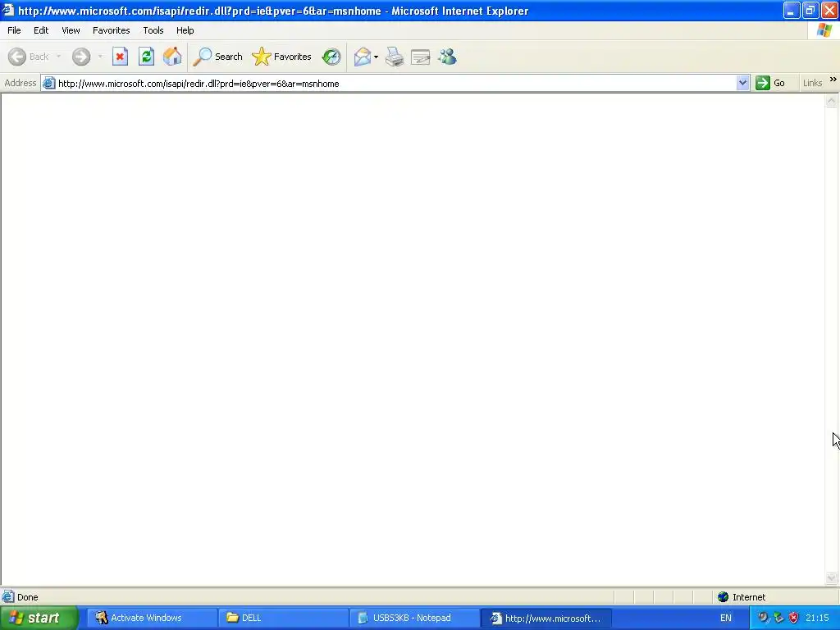Click the Back navigation button
This screenshot has width=840, height=630.
[29, 57]
